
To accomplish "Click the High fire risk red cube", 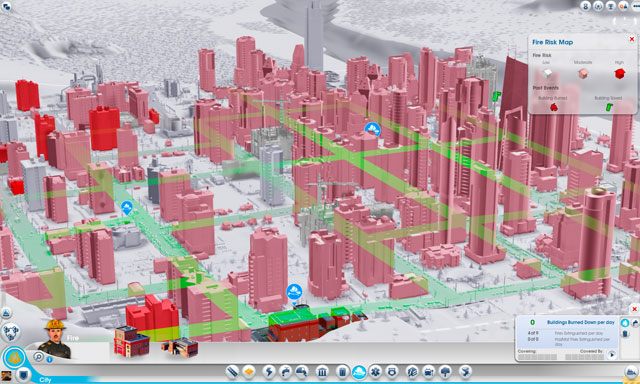I will pyautogui.click(x=620, y=73).
